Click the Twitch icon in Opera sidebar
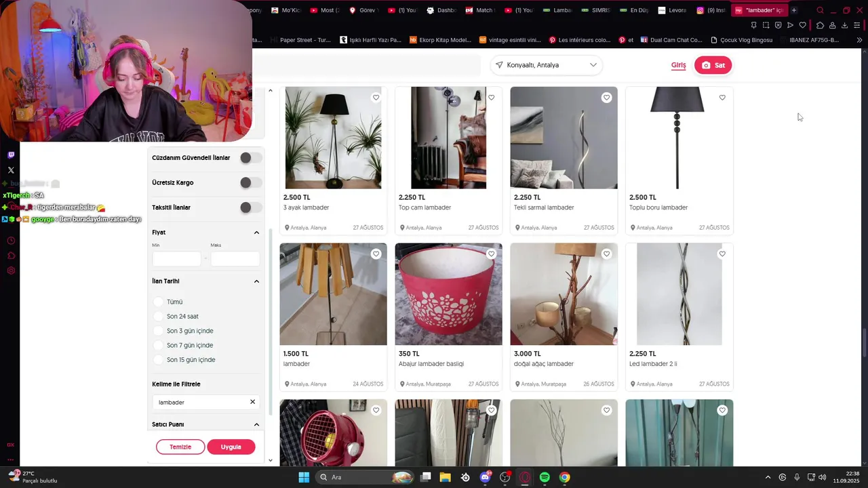Screen dimensions: 868x488 pyautogui.click(x=11, y=155)
